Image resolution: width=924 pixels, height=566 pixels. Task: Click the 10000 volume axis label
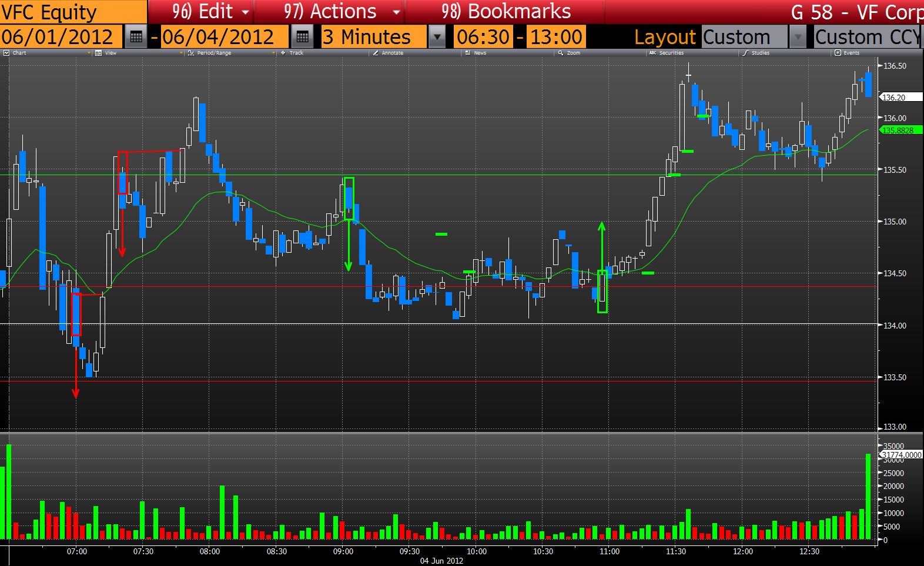point(893,513)
